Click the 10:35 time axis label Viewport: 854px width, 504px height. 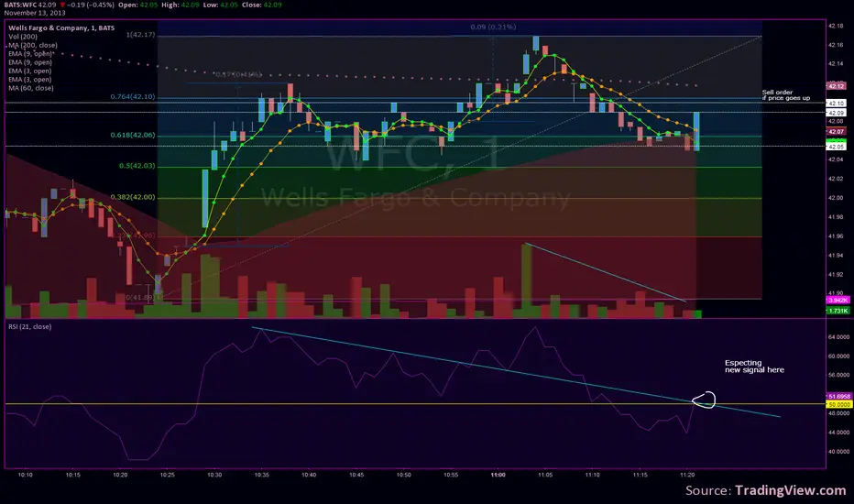[261, 475]
